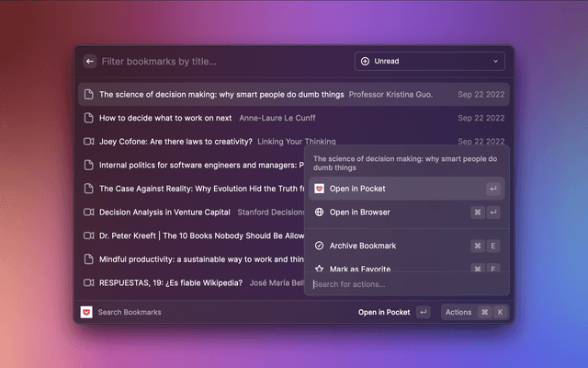The width and height of the screenshot is (588, 368).
Task: Open the Unread filter dropdown
Action: (429, 62)
